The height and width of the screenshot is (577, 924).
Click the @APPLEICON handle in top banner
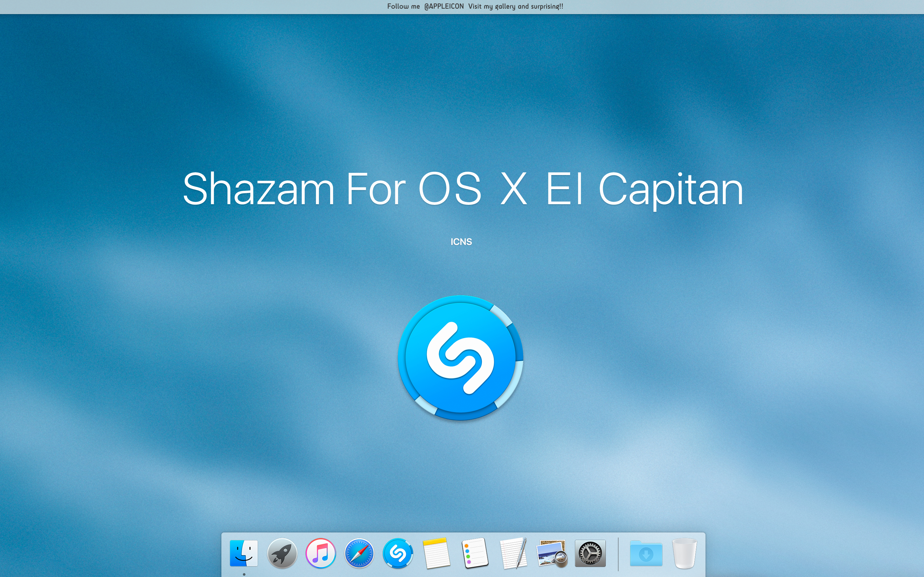[x=444, y=6]
